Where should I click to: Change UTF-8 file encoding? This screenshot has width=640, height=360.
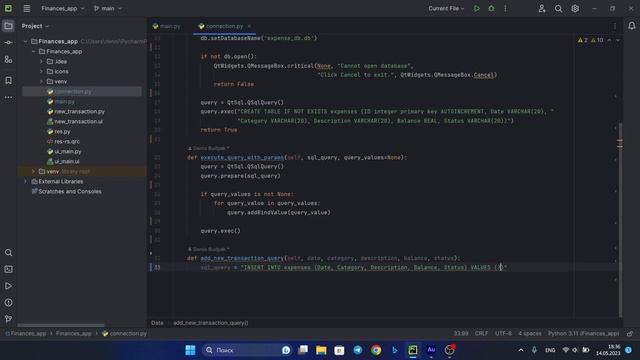point(503,333)
